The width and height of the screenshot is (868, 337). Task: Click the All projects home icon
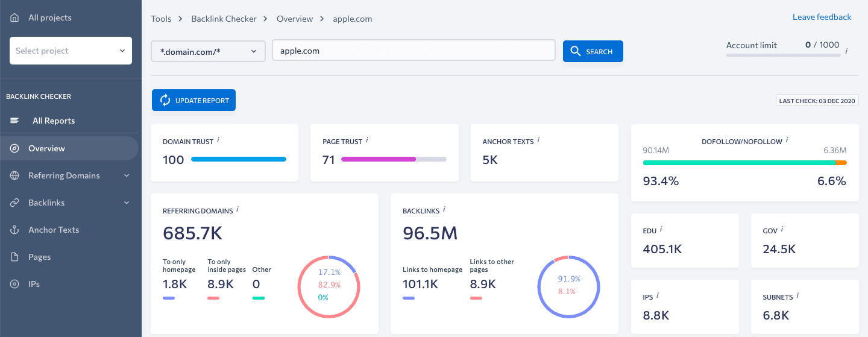pos(14,17)
